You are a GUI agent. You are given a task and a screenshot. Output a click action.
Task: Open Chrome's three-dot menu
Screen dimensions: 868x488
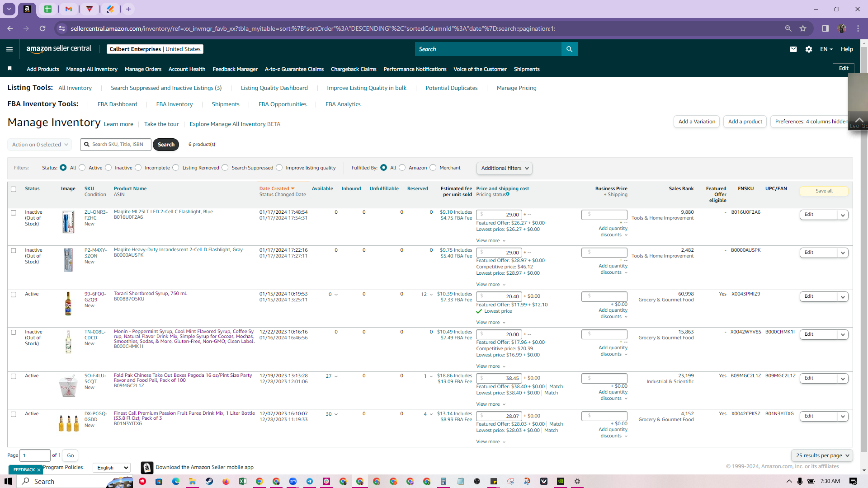pyautogui.click(x=858, y=28)
